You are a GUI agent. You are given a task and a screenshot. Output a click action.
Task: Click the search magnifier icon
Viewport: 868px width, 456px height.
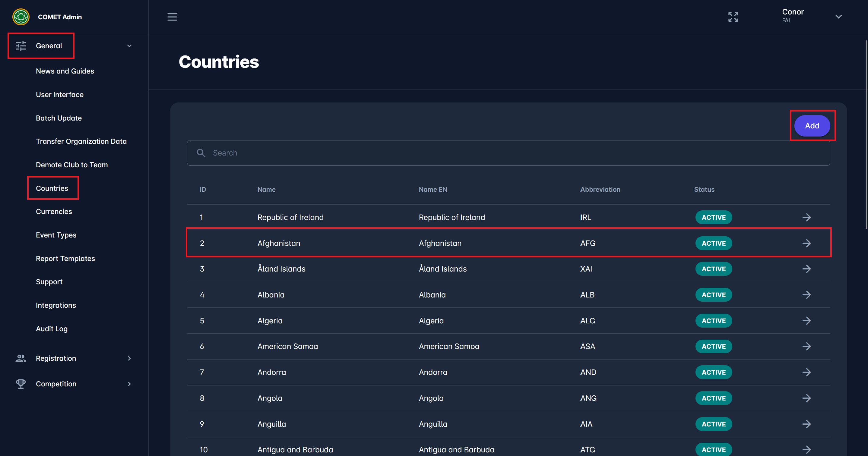(x=201, y=153)
